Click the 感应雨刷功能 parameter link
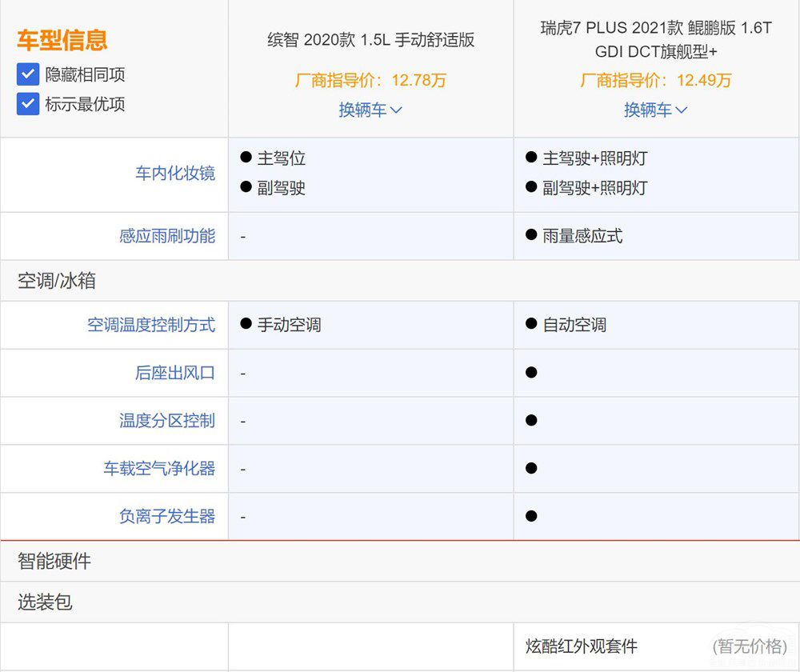800x672 pixels. 166,236
